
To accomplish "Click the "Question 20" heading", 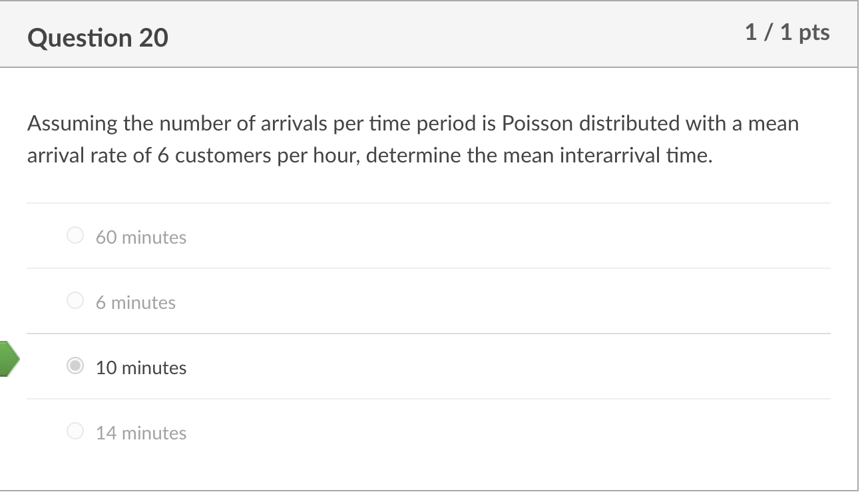I will pyautogui.click(x=98, y=38).
